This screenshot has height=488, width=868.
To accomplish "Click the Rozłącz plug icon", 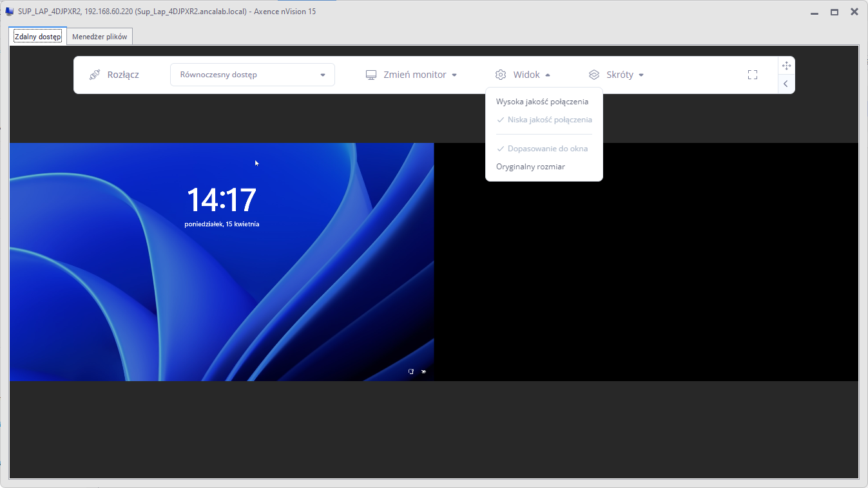I will [x=95, y=75].
